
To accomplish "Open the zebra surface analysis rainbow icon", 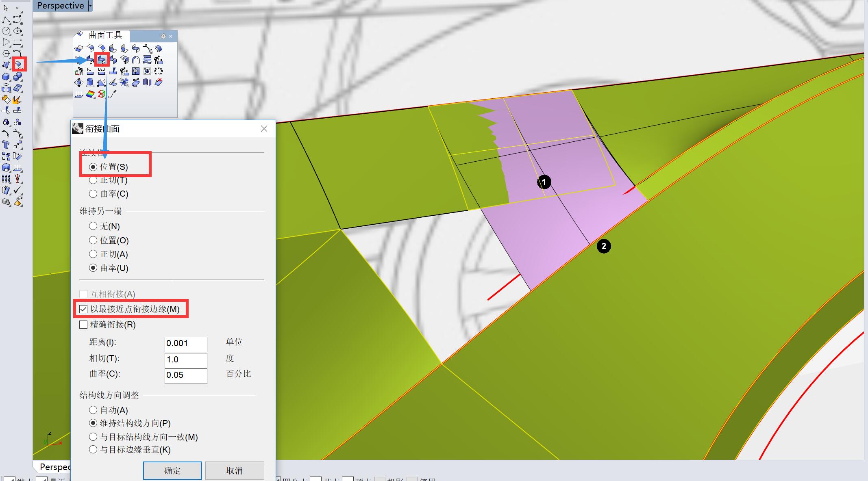I will [90, 94].
